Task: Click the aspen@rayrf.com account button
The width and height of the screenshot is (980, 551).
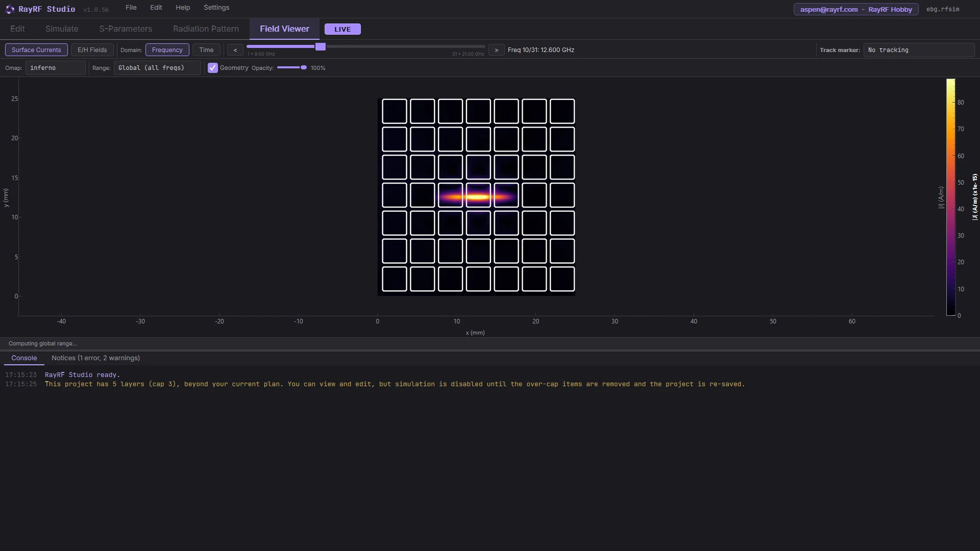Action: pyautogui.click(x=856, y=9)
